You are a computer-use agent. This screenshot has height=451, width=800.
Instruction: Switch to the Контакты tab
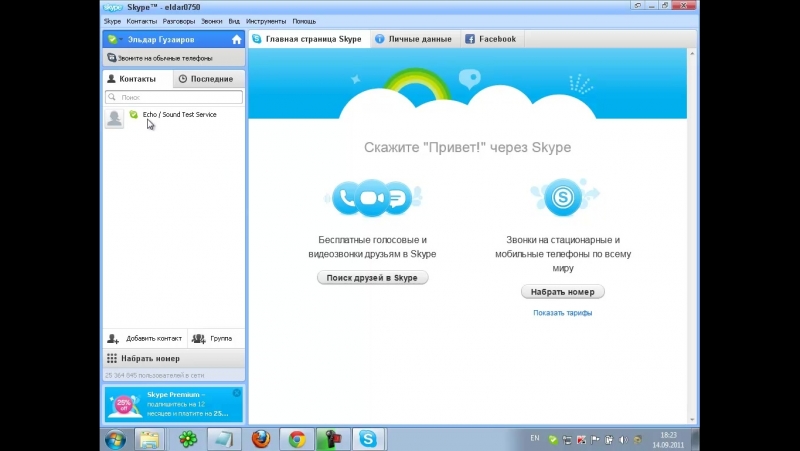point(138,79)
